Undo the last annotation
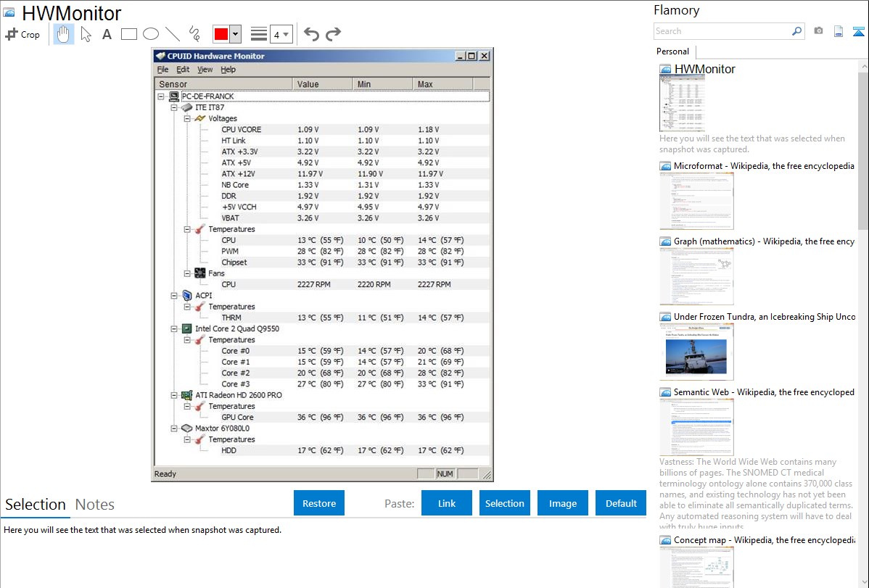 [x=311, y=34]
